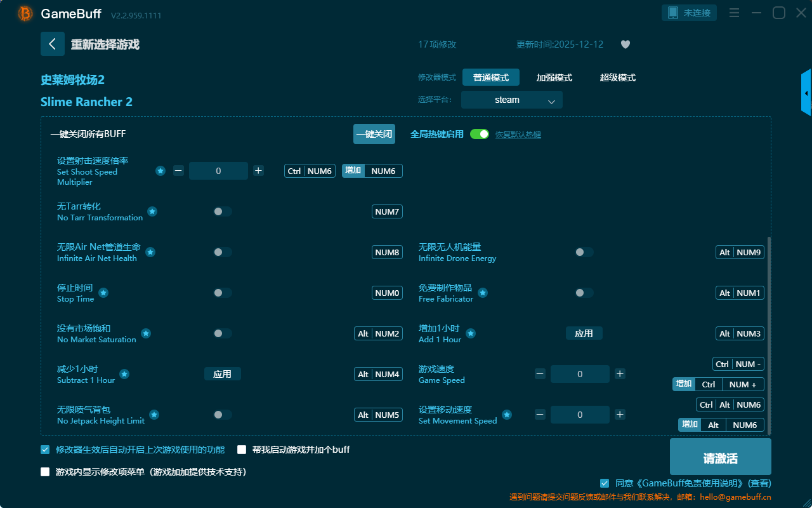Increase the Set Shoot Speed Multiplier value

pyautogui.click(x=258, y=171)
